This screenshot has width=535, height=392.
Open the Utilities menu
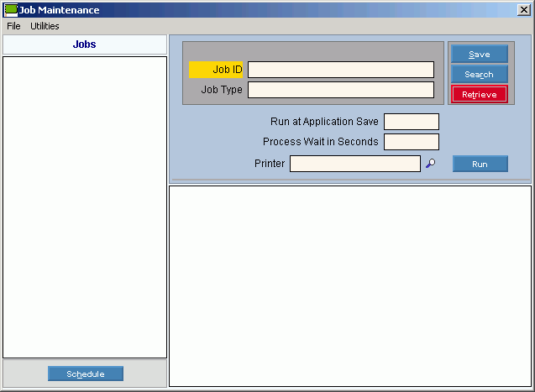point(45,26)
